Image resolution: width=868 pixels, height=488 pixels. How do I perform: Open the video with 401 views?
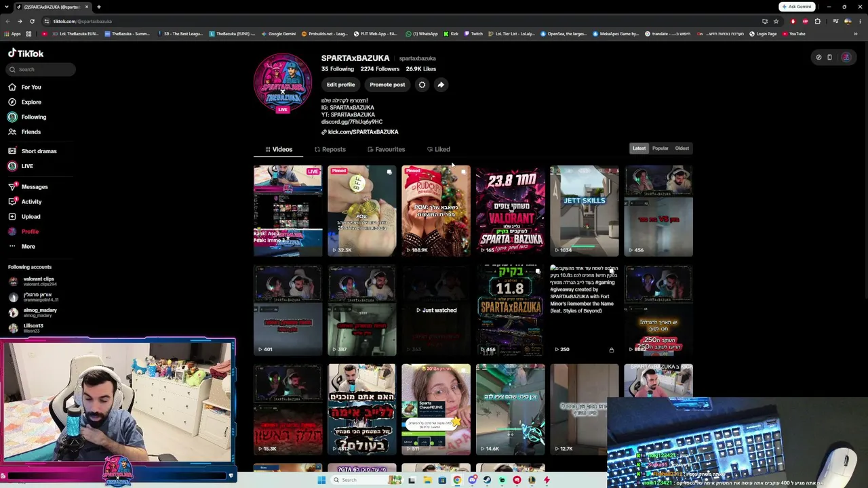288,310
